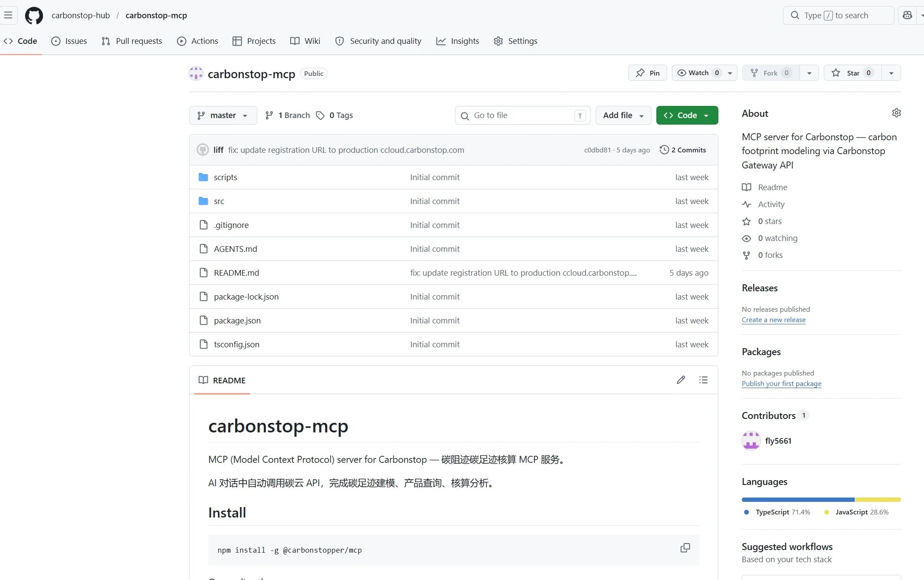
Task: Click the package-lock.json file icon
Action: pos(203,297)
